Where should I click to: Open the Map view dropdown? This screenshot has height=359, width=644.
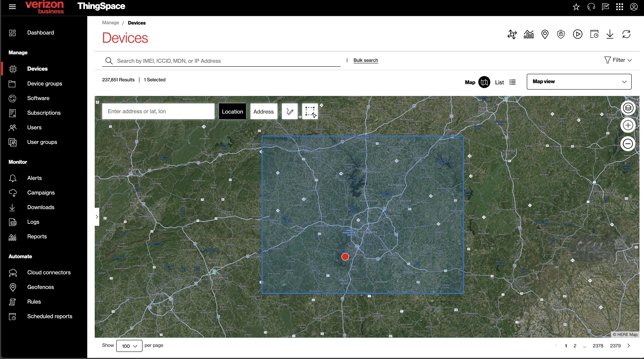pyautogui.click(x=579, y=82)
